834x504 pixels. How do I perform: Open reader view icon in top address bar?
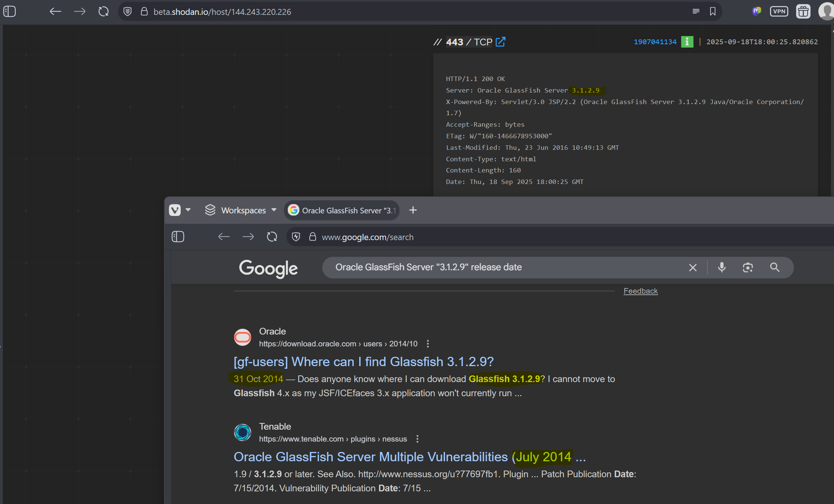point(696,12)
